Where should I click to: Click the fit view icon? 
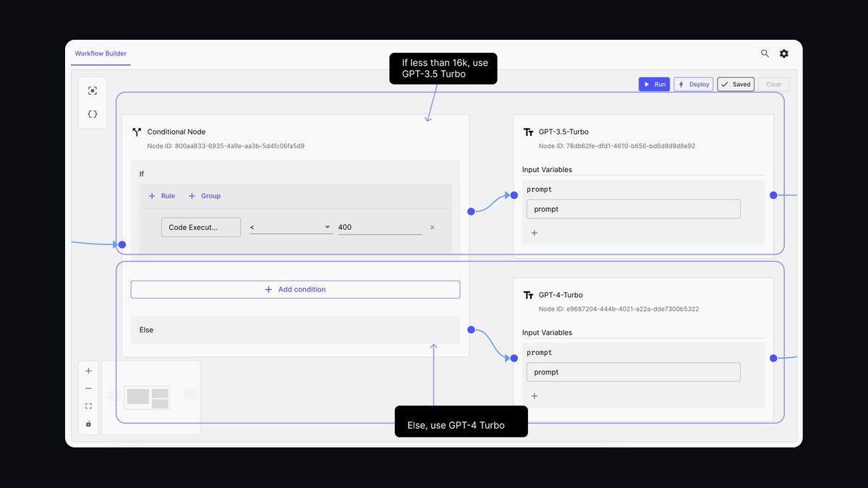tap(88, 406)
